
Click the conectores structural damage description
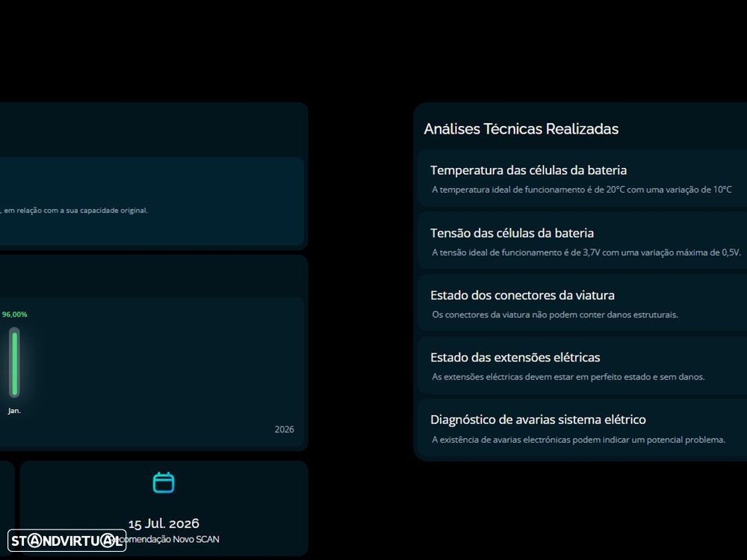click(555, 314)
